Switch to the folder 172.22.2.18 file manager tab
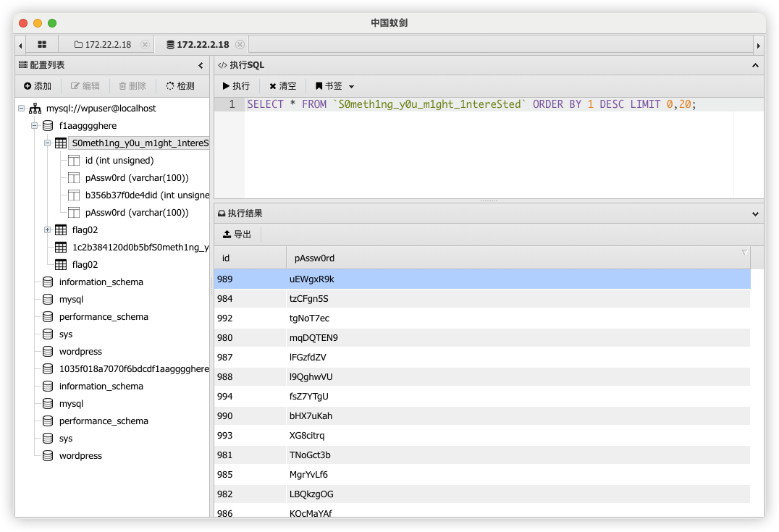Screen dimensions: 779x532 104,45
